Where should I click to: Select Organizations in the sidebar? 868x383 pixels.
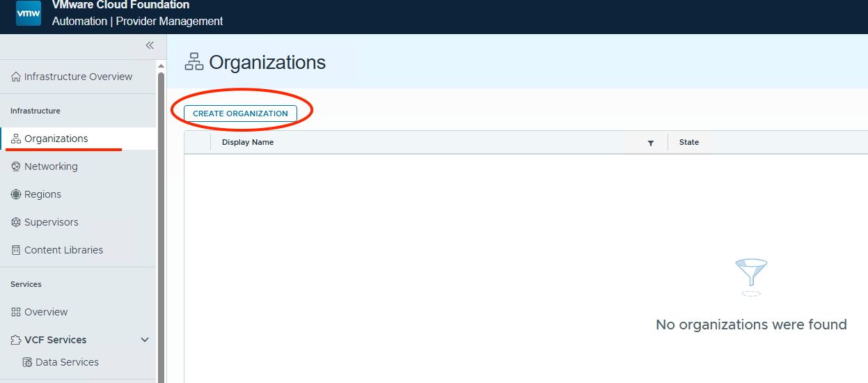click(56, 139)
